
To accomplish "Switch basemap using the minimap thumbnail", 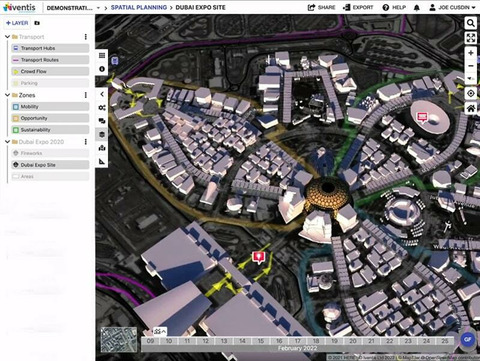I will [x=119, y=339].
